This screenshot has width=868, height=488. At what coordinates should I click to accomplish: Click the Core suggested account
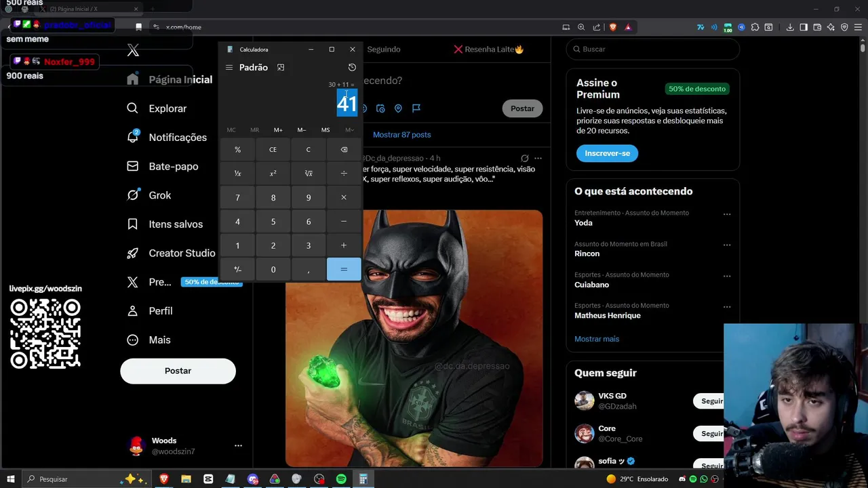click(x=607, y=428)
